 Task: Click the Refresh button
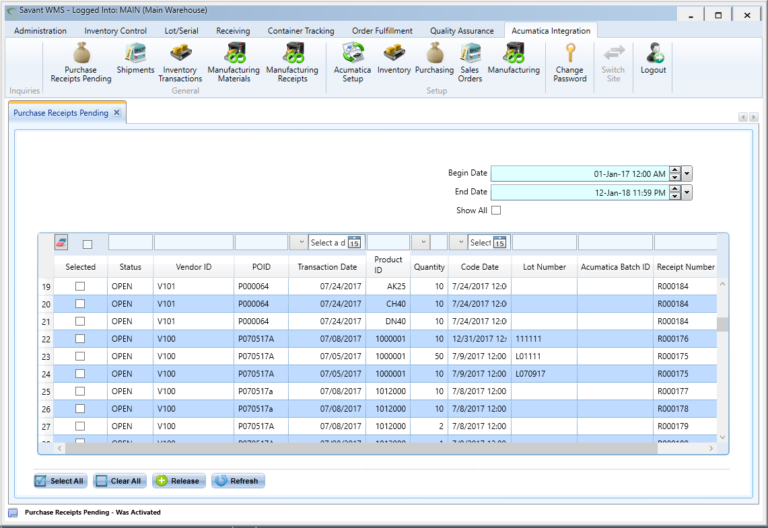[238, 481]
